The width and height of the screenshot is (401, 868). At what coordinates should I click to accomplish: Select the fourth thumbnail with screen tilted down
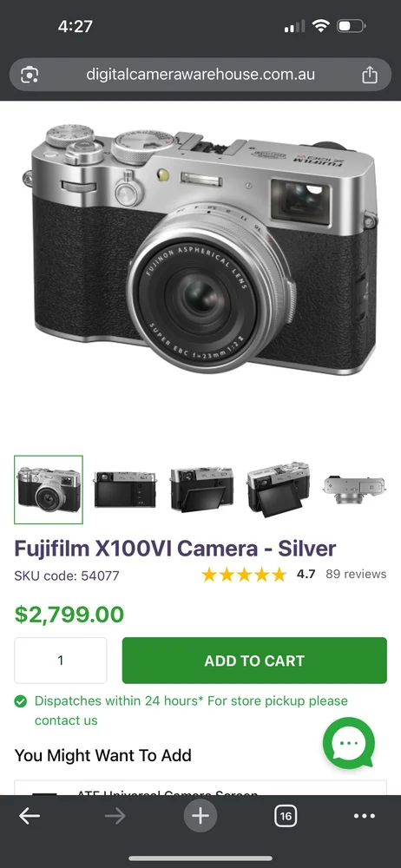(x=278, y=490)
